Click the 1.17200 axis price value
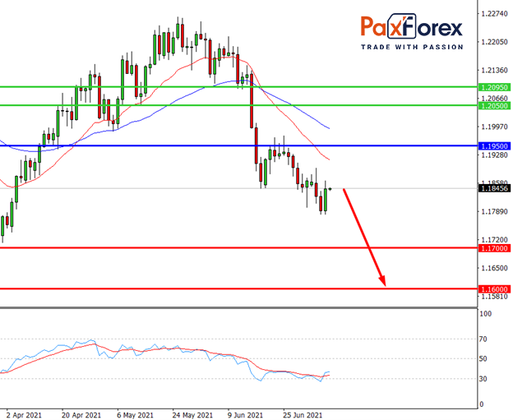Screen dimensions: 513x420 (x=494, y=240)
